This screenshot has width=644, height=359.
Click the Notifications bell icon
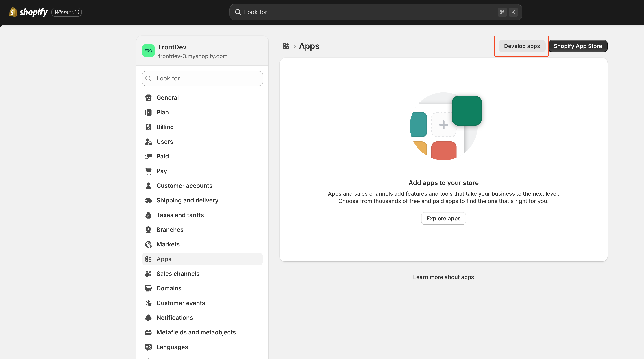point(148,318)
